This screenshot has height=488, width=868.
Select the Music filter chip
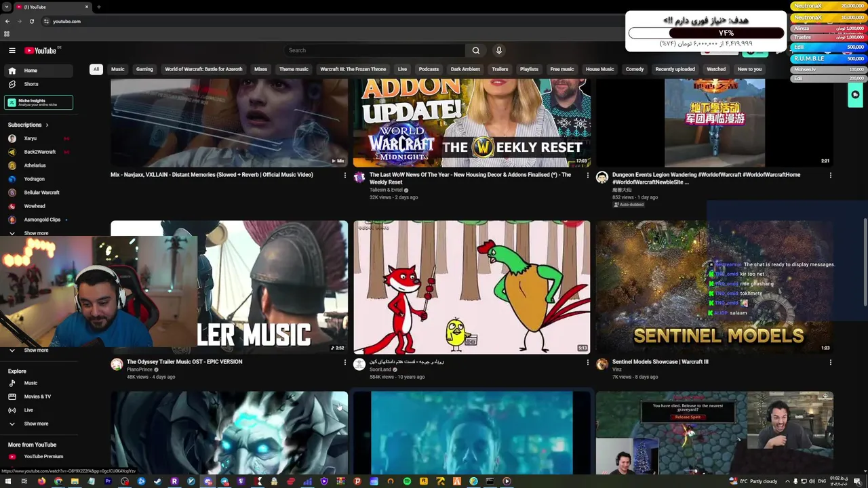pos(118,69)
